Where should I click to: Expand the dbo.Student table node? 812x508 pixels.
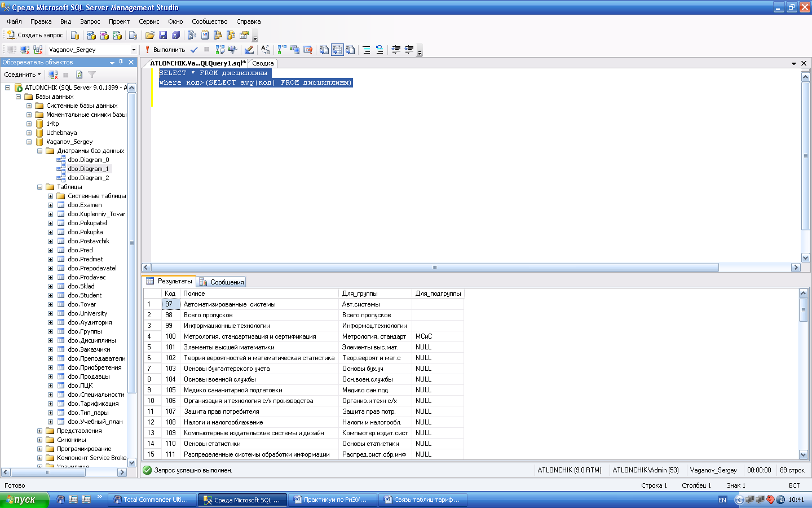tap(50, 295)
